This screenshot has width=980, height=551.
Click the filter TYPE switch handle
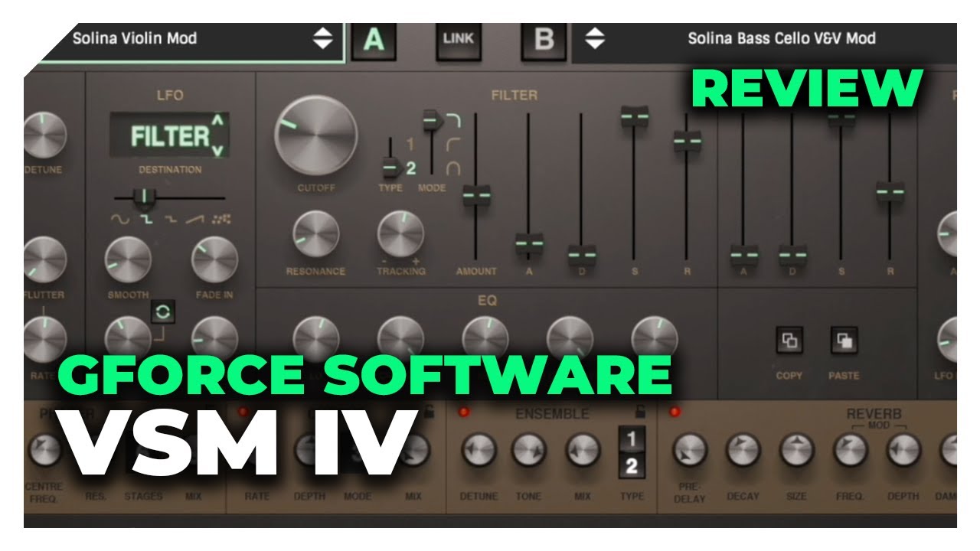pos(392,168)
